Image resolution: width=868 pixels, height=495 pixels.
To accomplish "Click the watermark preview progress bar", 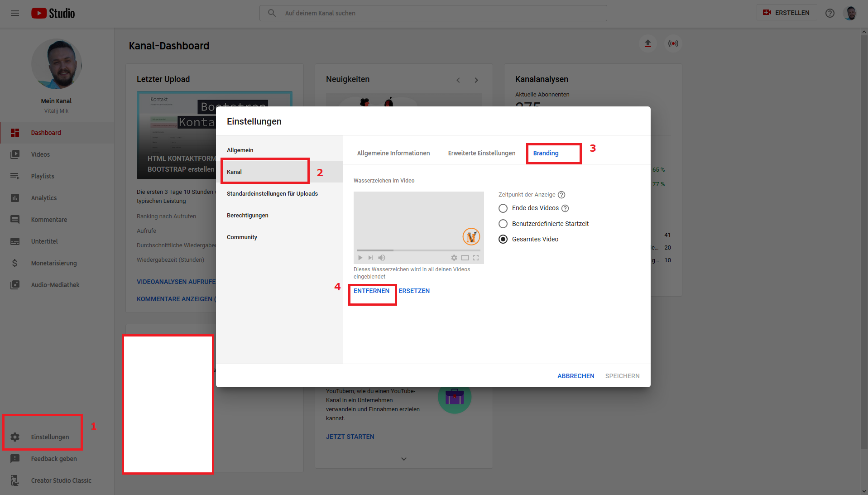I will pyautogui.click(x=418, y=250).
